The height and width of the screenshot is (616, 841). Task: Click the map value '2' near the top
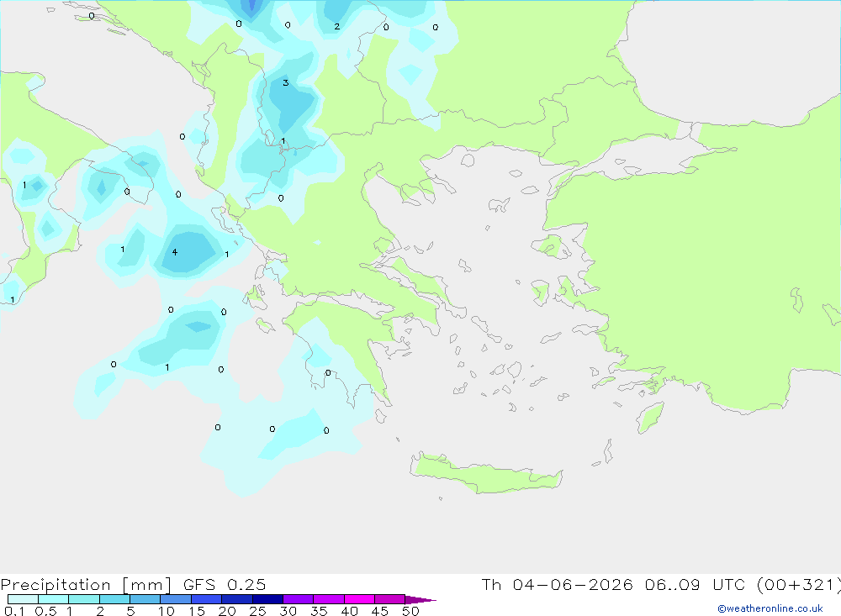pyautogui.click(x=337, y=26)
